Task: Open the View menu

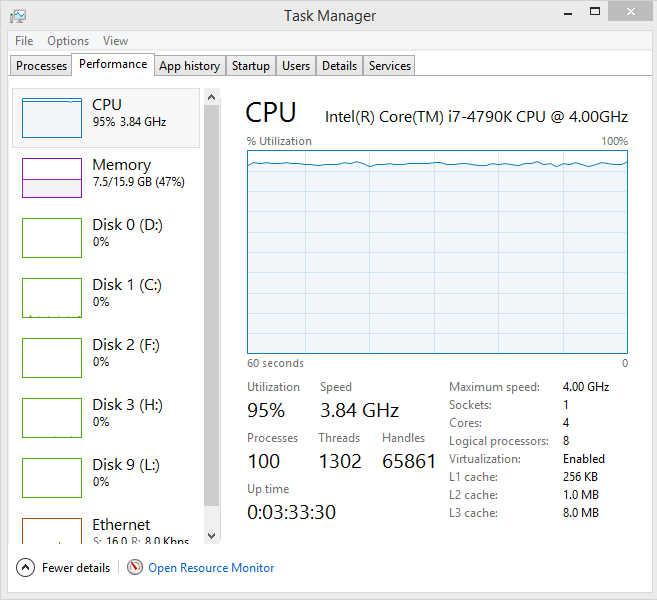Action: (115, 41)
